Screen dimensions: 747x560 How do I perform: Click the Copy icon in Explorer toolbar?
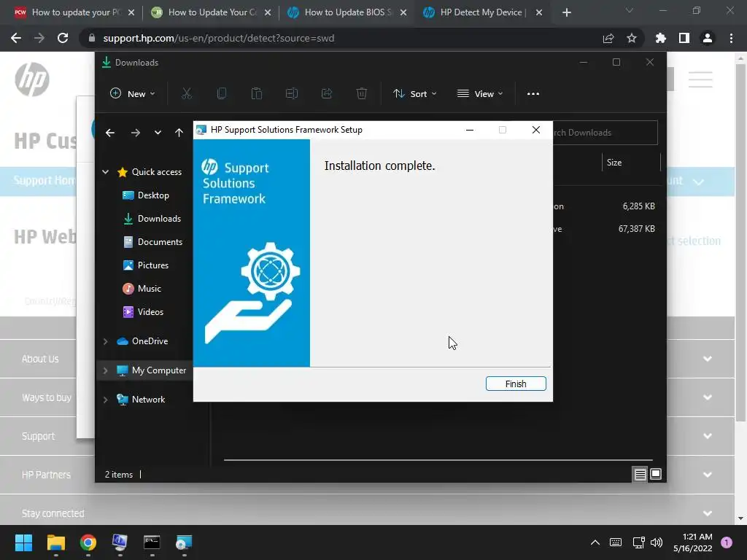[x=222, y=94]
